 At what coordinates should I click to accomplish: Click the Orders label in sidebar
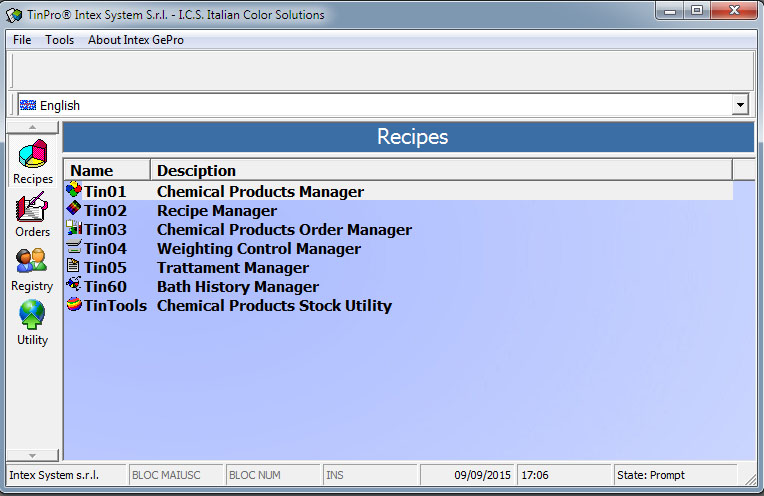click(33, 232)
